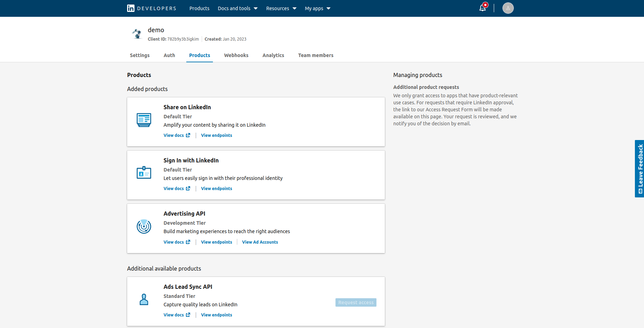Click the Share on LinkedIn product icon
644x328 pixels.
pos(144,120)
